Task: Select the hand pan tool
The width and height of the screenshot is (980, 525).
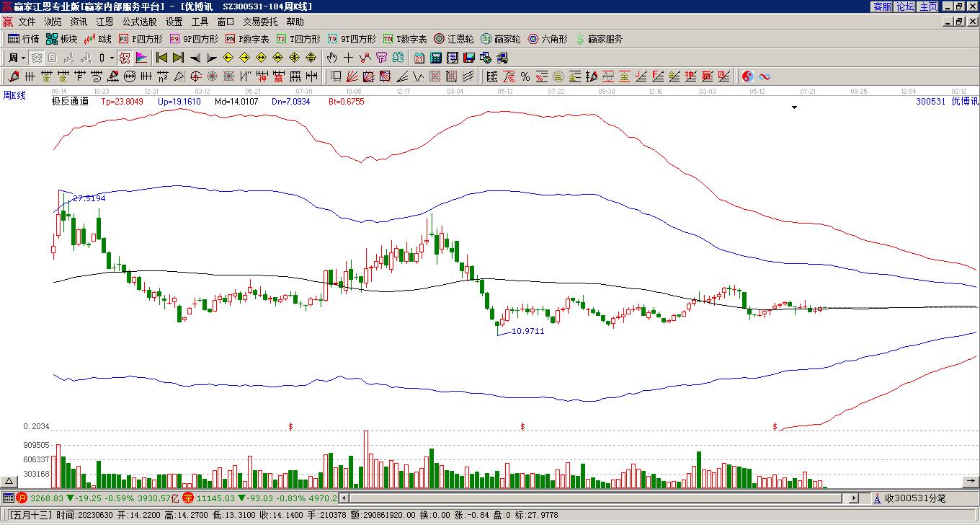Action: (331, 58)
